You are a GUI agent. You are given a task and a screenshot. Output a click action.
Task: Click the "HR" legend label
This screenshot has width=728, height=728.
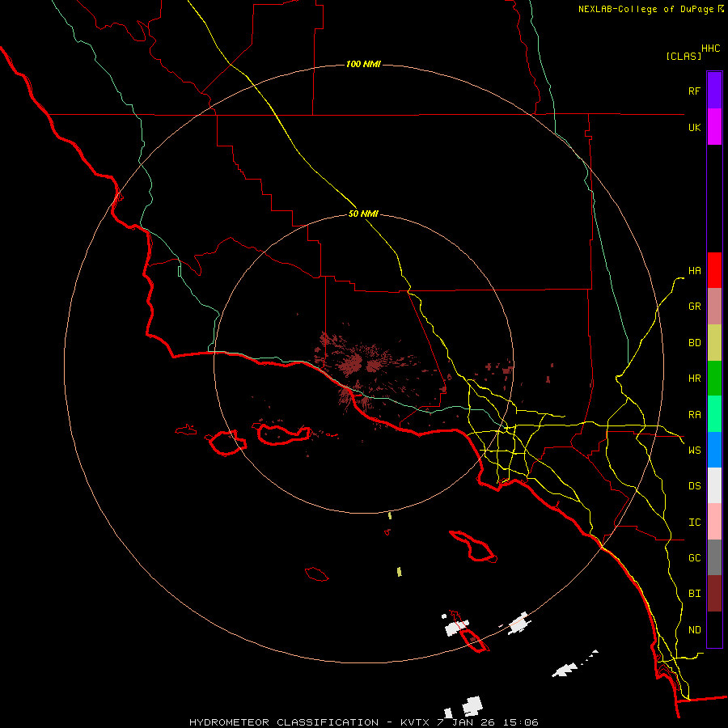tap(694, 378)
